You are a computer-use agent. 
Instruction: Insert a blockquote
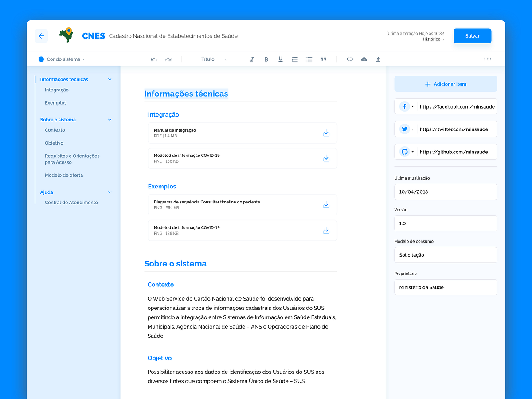324,59
